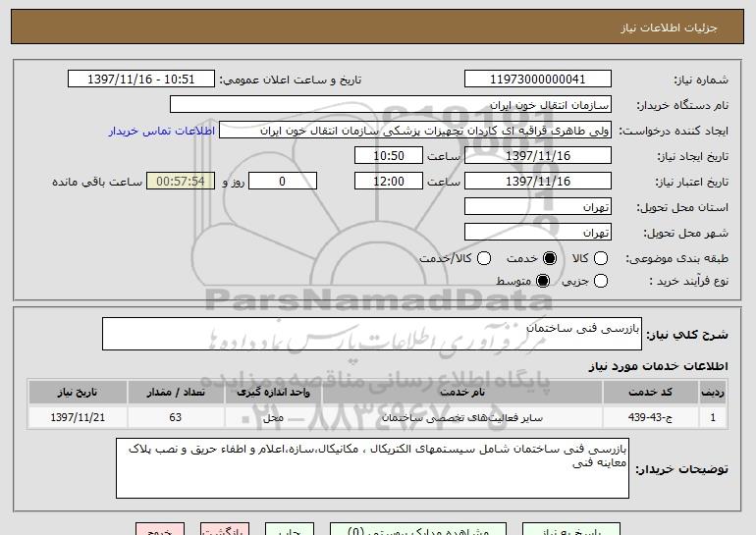Viewport: 756px width, 535px height.
Task: Click the خروج exit button
Action: 160,529
